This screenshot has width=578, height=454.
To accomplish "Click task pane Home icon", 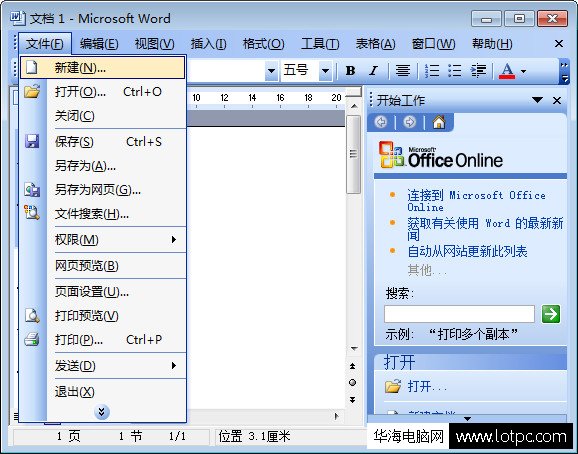I will tap(439, 122).
